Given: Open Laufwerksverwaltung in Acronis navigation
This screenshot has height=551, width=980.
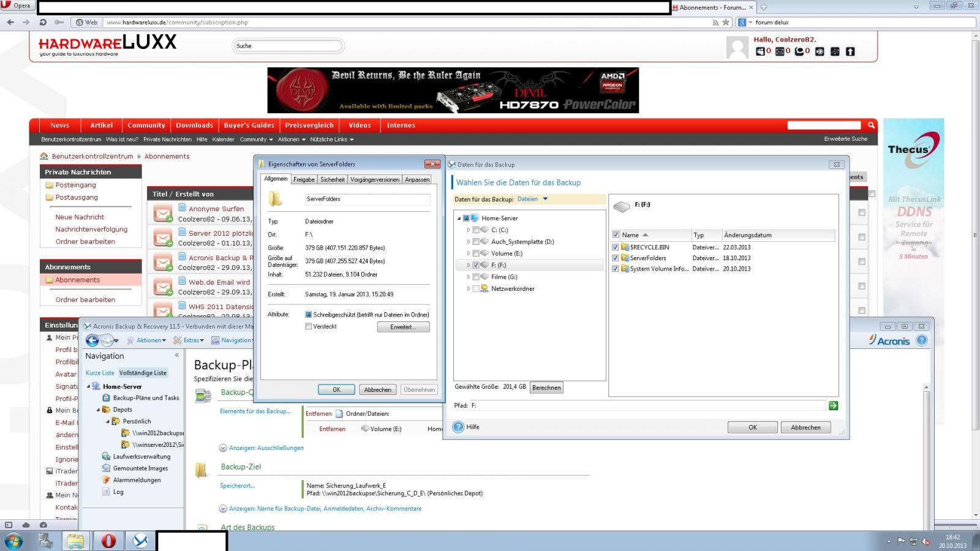Looking at the screenshot, I should [x=141, y=457].
